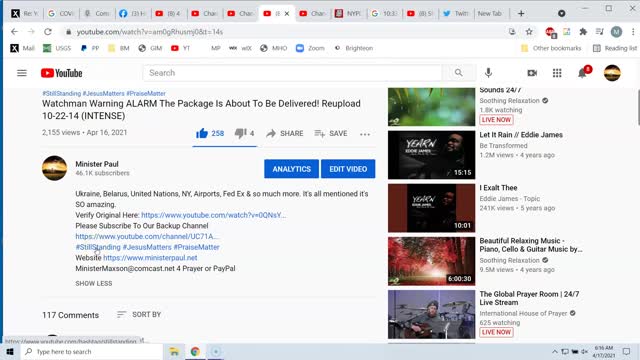Viewport: 640px width, 360px height.
Task: Go to YouTube home via logo
Action: pyautogui.click(x=62, y=73)
